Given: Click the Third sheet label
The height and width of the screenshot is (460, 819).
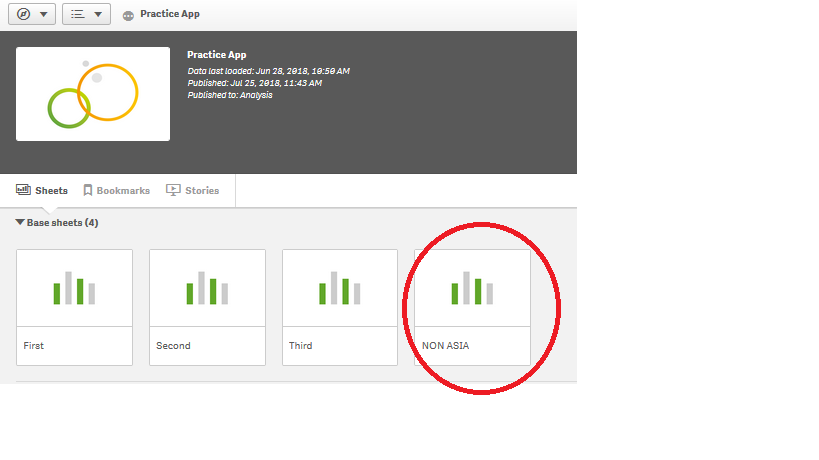Looking at the screenshot, I should pos(300,346).
